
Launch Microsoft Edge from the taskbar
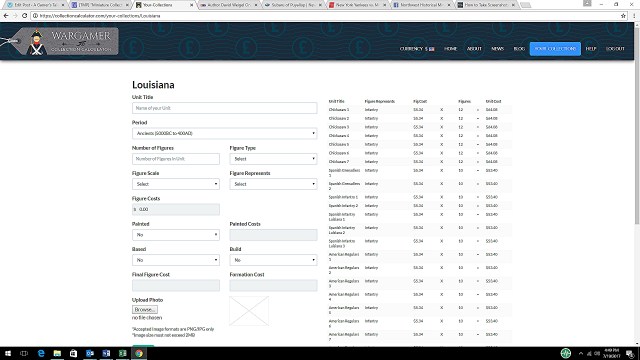tap(41, 353)
